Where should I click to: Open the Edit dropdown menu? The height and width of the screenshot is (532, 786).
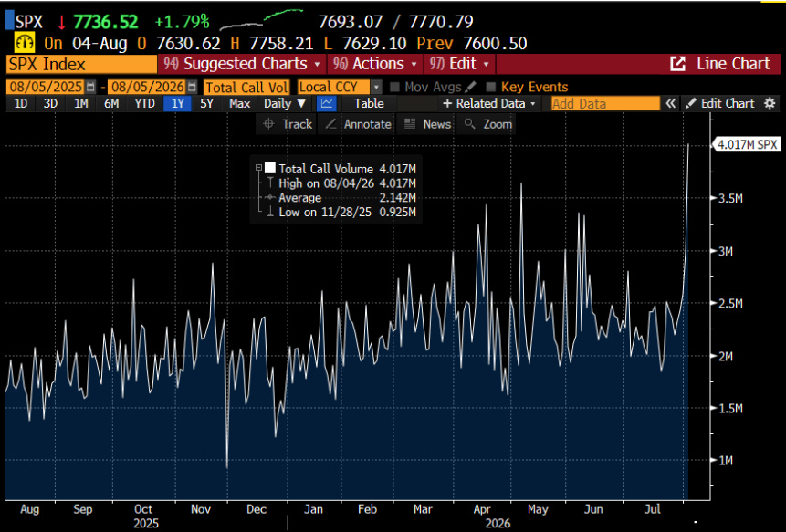click(459, 64)
